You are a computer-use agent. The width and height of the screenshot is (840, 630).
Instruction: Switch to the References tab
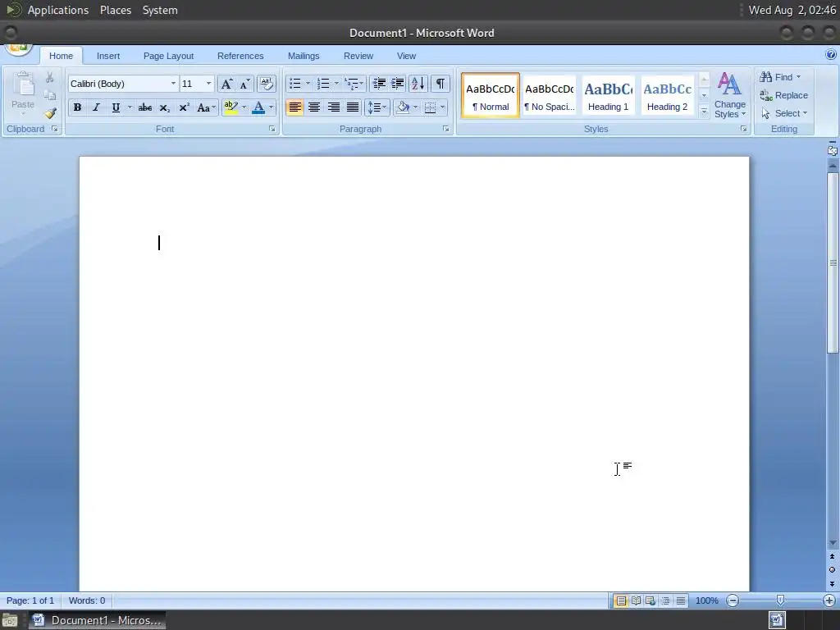click(x=240, y=56)
